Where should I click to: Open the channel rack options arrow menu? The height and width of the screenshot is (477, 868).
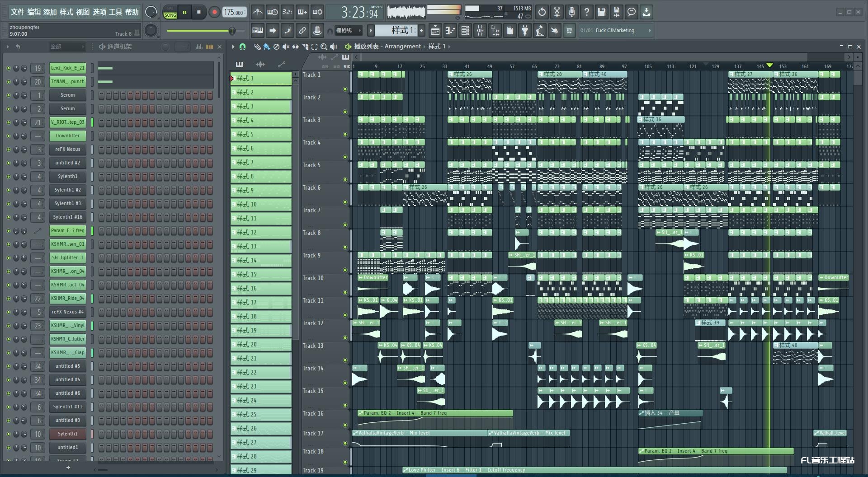coord(8,47)
